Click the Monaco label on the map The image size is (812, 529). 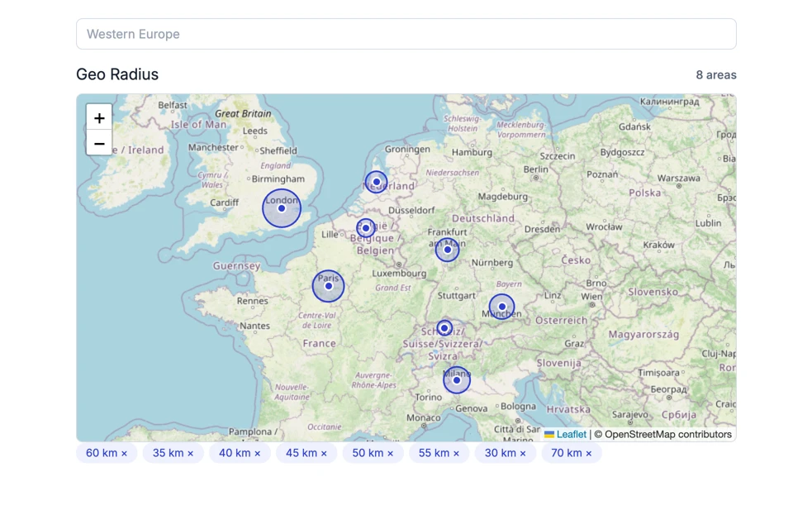(x=424, y=417)
